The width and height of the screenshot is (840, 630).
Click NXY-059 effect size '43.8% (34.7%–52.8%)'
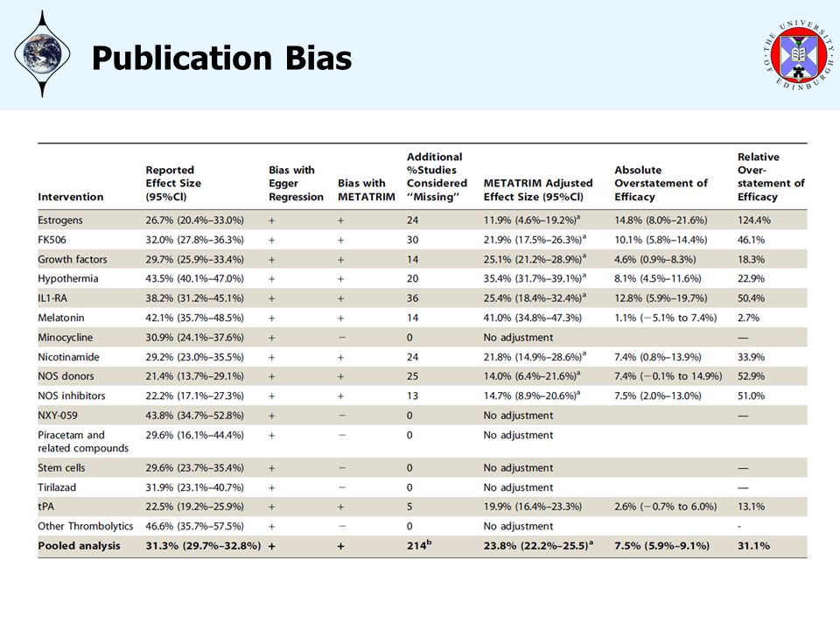click(x=194, y=415)
